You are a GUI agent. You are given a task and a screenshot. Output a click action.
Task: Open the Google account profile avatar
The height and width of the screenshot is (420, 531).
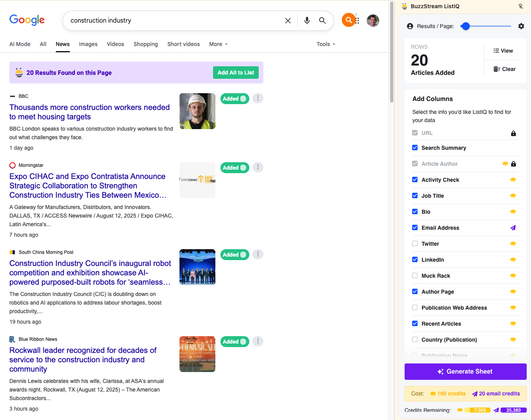click(x=373, y=21)
